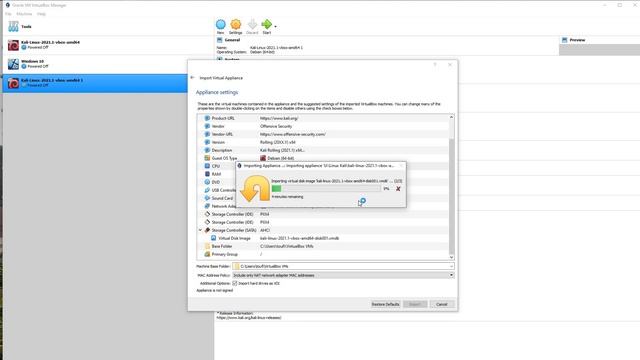Click the Guest OS Type row icon

pyautogui.click(x=207, y=158)
